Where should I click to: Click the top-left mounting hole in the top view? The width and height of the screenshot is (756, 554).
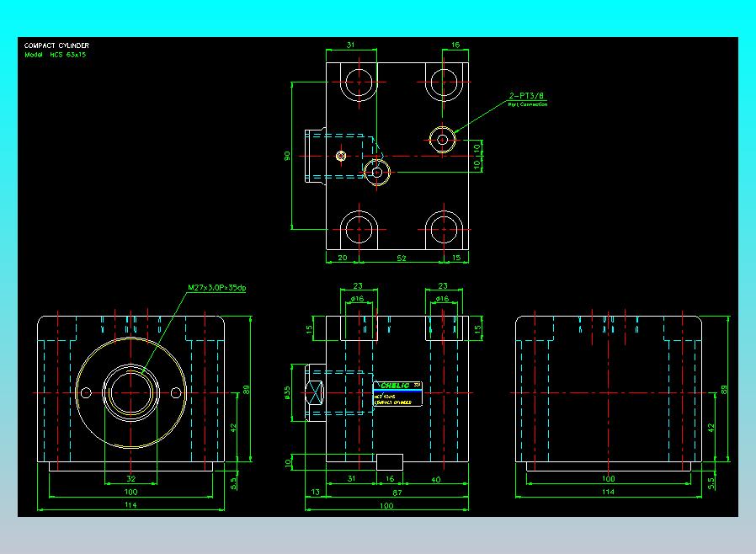click(x=359, y=83)
